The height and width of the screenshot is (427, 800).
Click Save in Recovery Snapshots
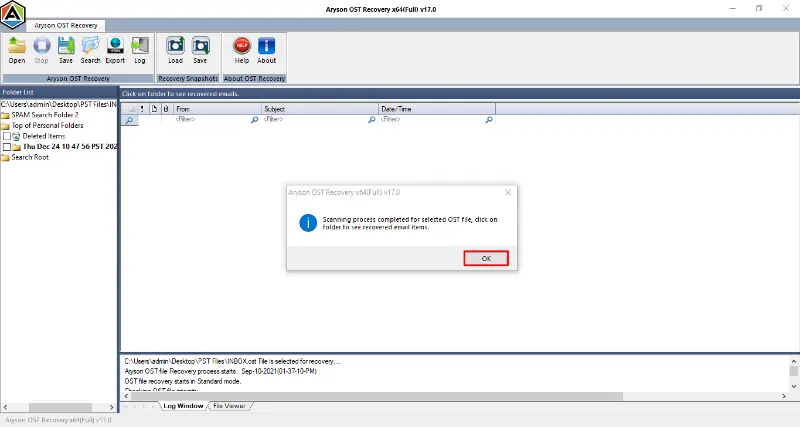[x=200, y=50]
